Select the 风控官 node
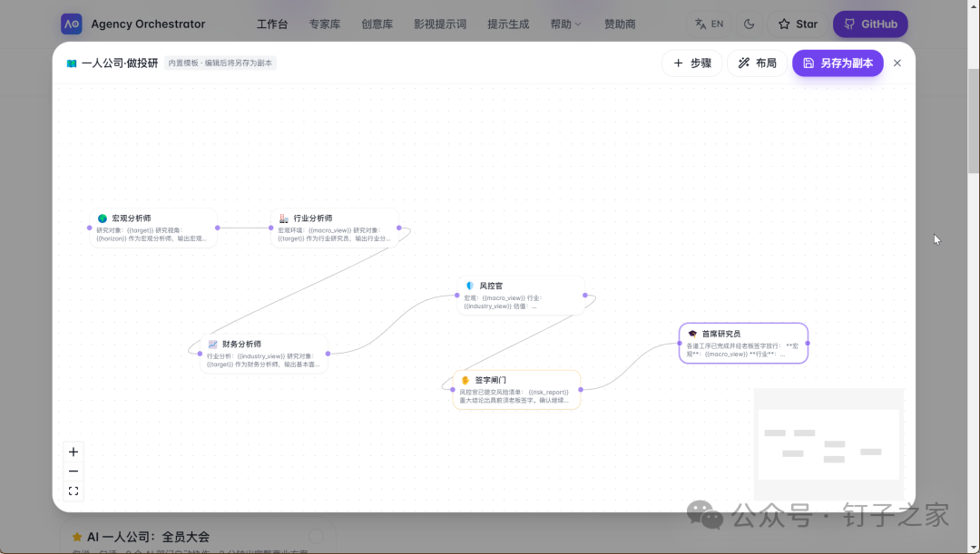This screenshot has height=554, width=980. [x=521, y=296]
